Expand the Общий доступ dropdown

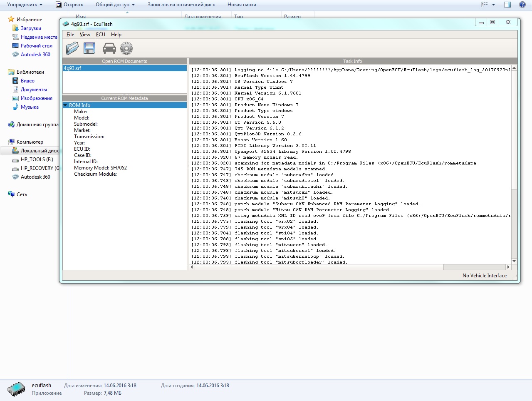click(115, 5)
